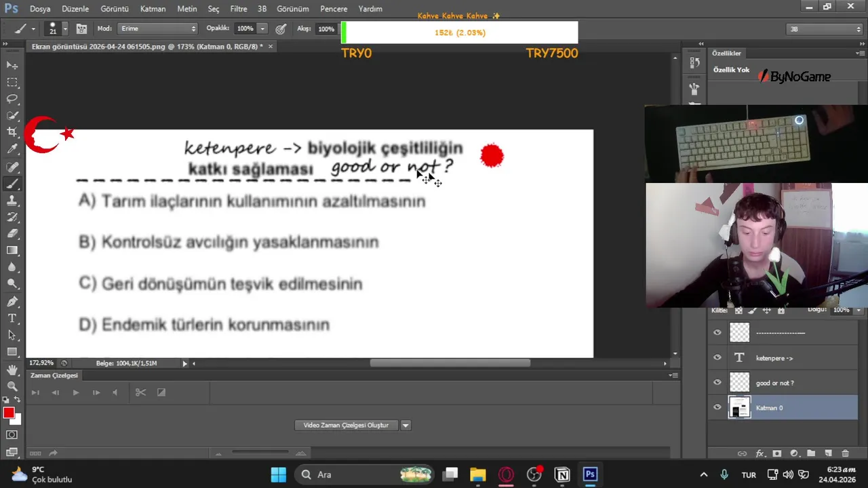The height and width of the screenshot is (488, 868).
Task: Select the Crop tool
Action: click(x=12, y=133)
